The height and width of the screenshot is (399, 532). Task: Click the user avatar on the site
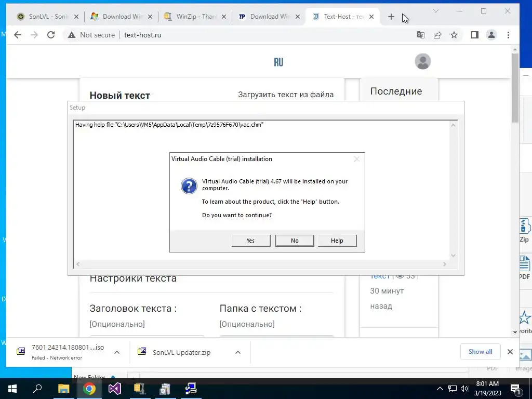pyautogui.click(x=423, y=61)
